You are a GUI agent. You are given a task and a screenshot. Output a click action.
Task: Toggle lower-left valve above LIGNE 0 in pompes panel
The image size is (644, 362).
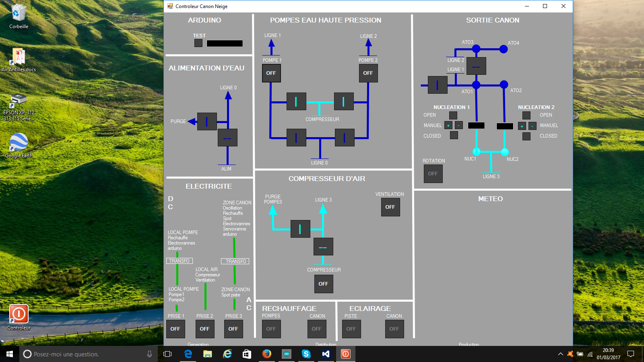pyautogui.click(x=296, y=138)
